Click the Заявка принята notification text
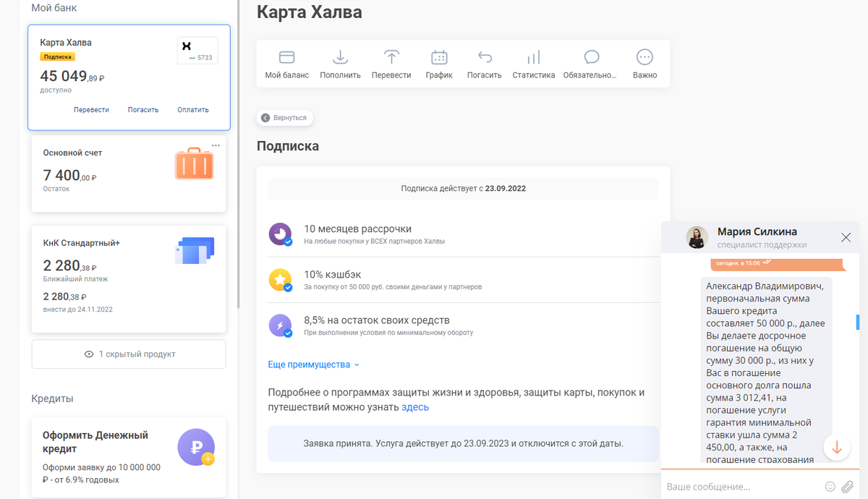 coord(463,443)
